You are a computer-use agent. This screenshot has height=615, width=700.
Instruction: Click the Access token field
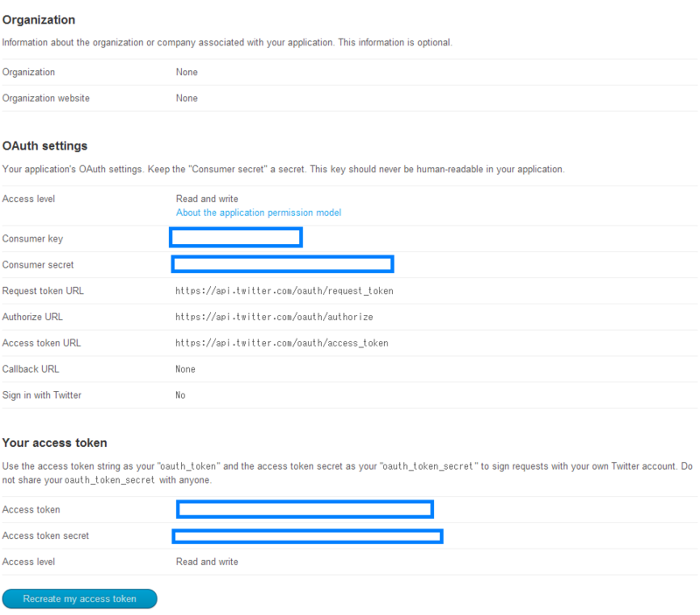(304, 509)
